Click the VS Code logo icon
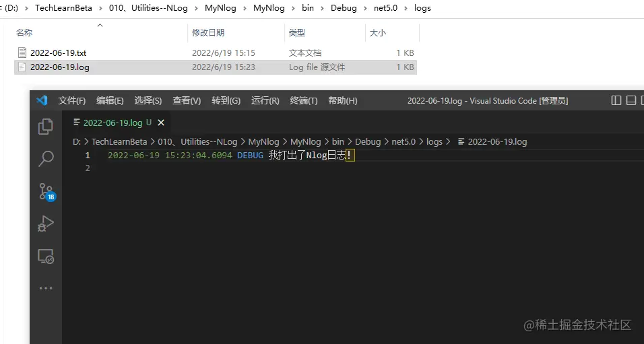644x344 pixels. [x=42, y=100]
